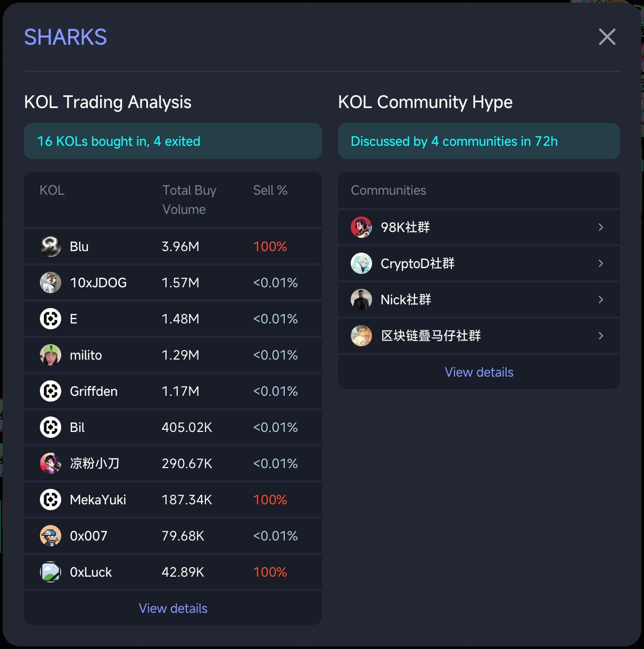Expand the CryptoD社群 row arrow
Screen dimensions: 644x649
(x=601, y=263)
